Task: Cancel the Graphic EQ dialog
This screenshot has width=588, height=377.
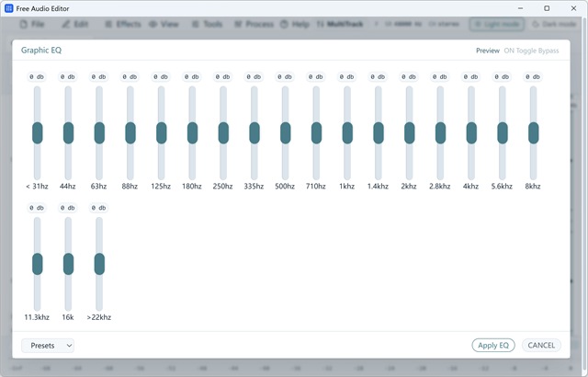Action: coord(541,345)
